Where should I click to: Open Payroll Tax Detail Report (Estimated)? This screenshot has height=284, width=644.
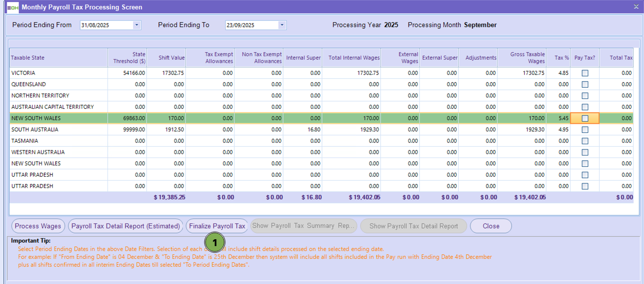(x=126, y=226)
